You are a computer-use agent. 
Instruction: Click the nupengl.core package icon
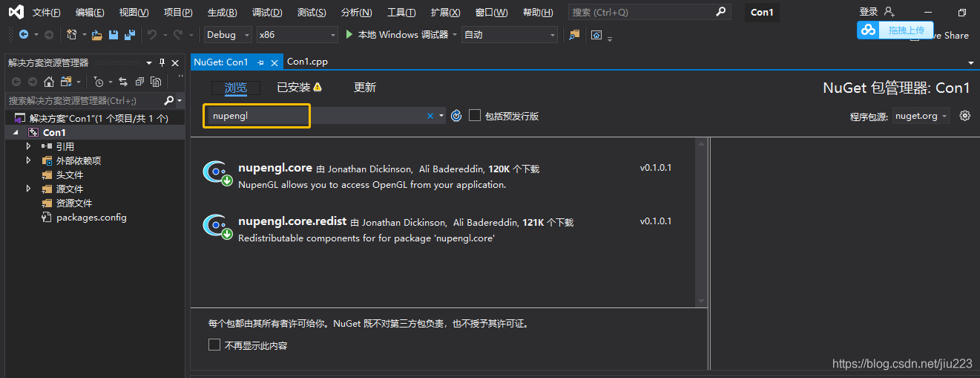(x=217, y=172)
